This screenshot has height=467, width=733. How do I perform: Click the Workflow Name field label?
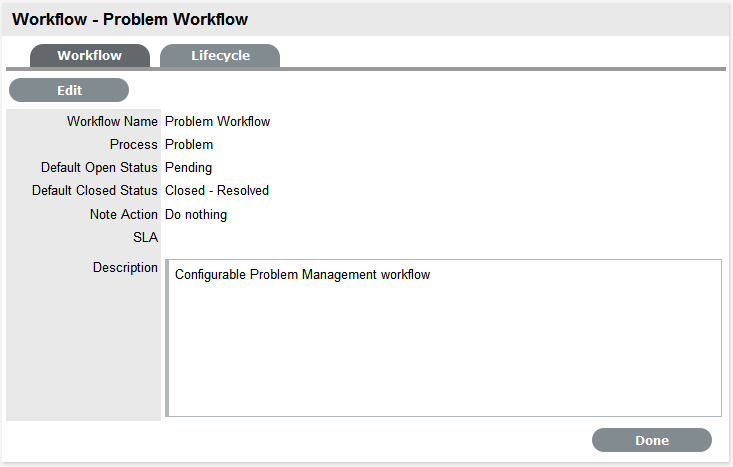pos(112,122)
